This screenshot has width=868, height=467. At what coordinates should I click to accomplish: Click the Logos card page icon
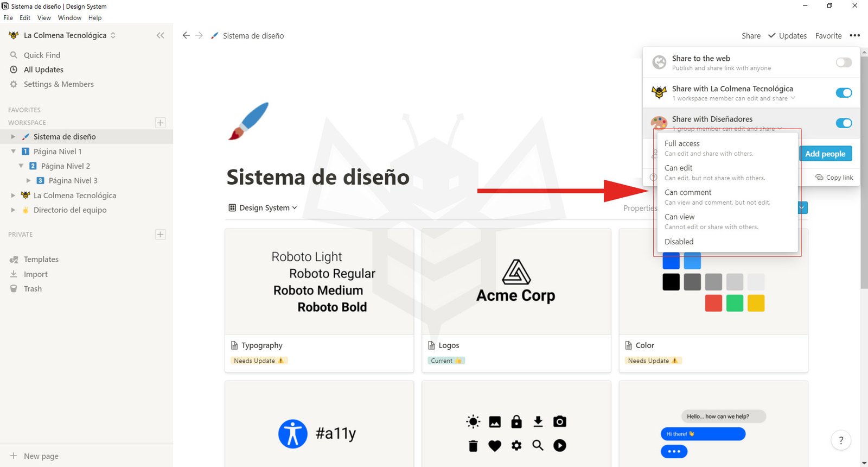(x=432, y=345)
